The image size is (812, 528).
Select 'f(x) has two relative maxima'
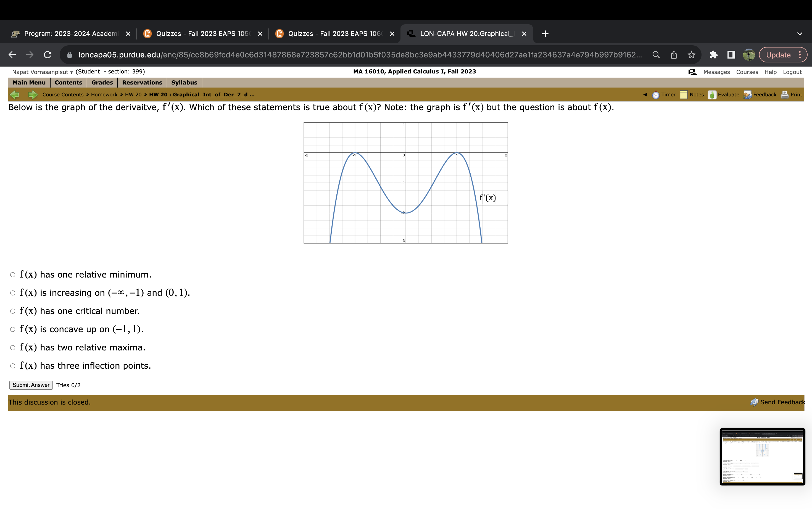click(x=13, y=347)
